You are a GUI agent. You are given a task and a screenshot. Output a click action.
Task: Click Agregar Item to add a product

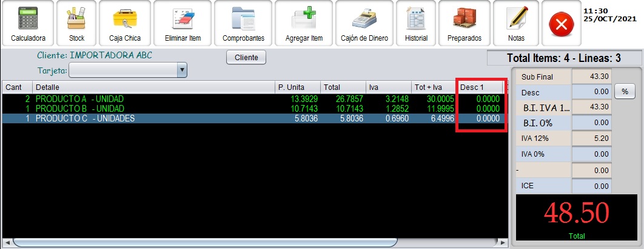click(304, 24)
